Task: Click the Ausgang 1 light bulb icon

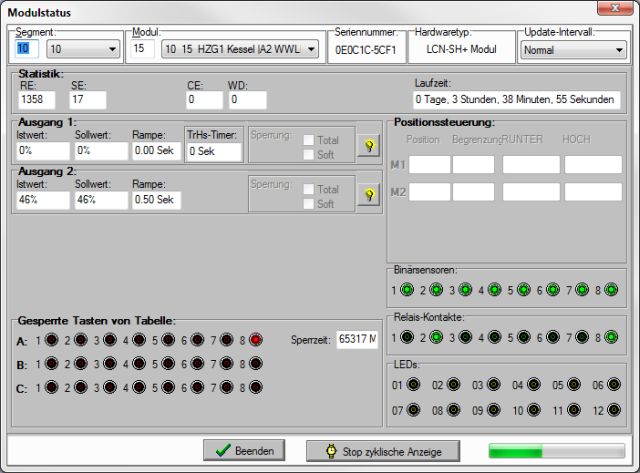Action: coord(368,146)
